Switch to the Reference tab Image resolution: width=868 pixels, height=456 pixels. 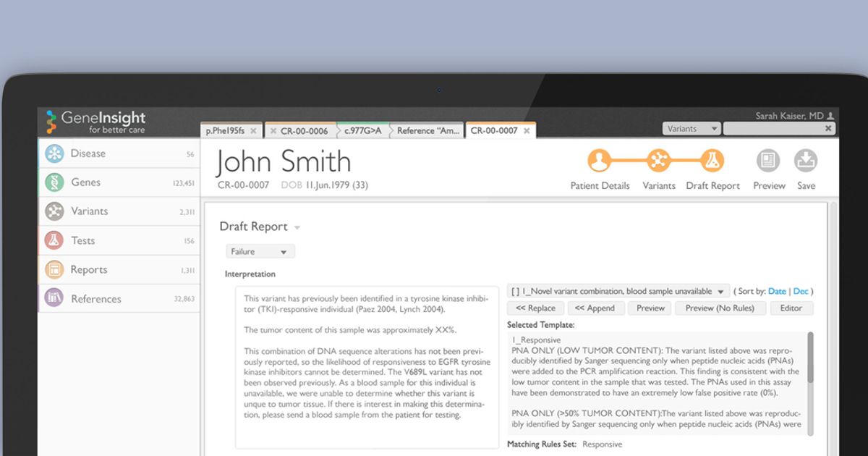tap(427, 131)
